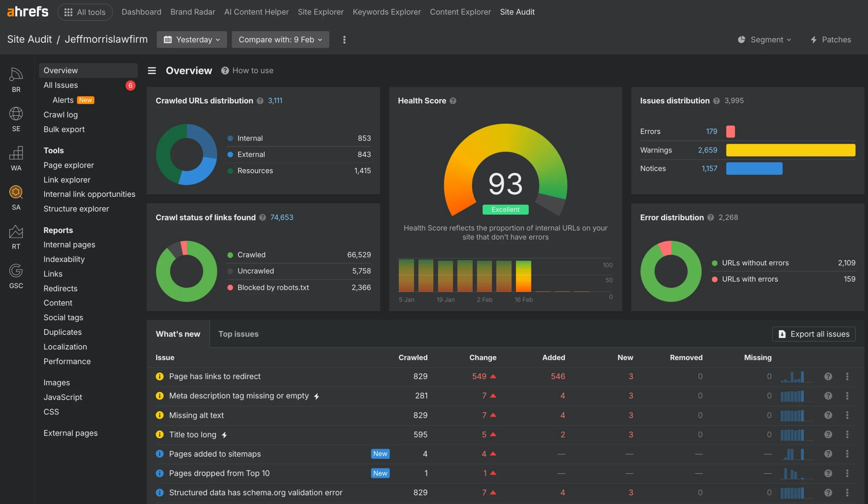868x504 pixels.
Task: Open Alerts in the sidebar
Action: coord(63,100)
